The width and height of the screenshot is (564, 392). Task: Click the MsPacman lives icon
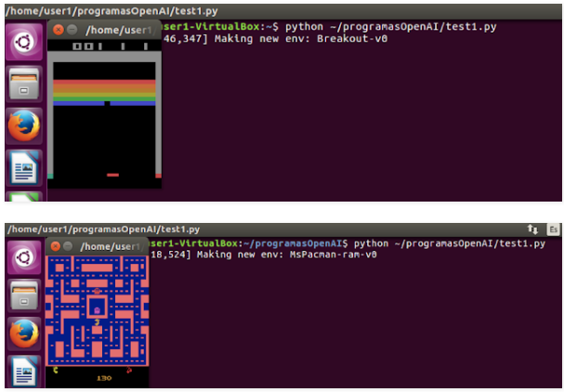[x=56, y=370]
